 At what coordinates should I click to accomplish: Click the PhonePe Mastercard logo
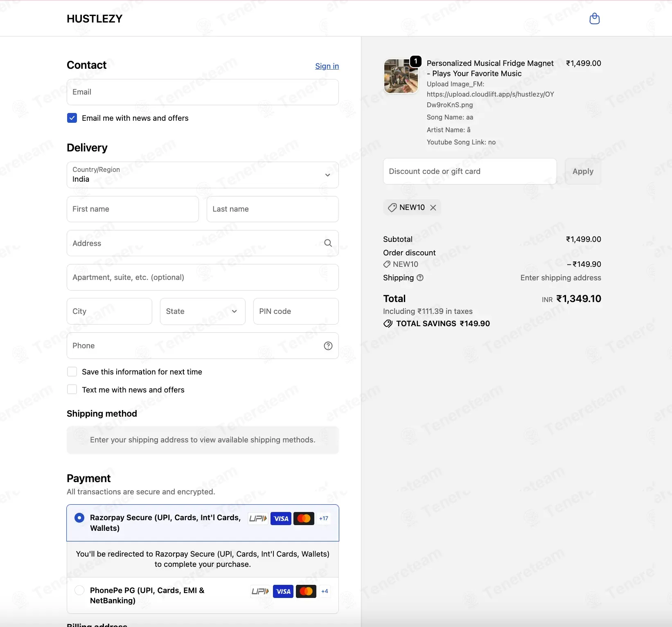coord(306,591)
